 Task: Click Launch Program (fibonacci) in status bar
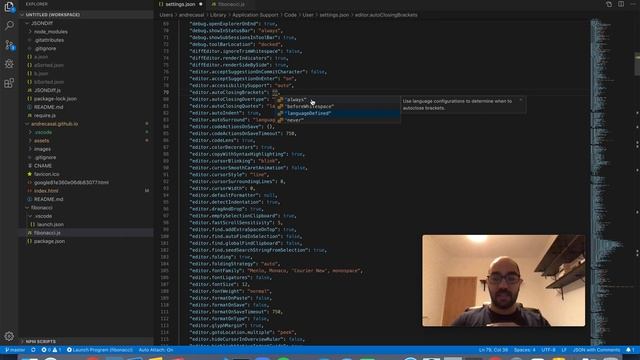click(x=100, y=350)
